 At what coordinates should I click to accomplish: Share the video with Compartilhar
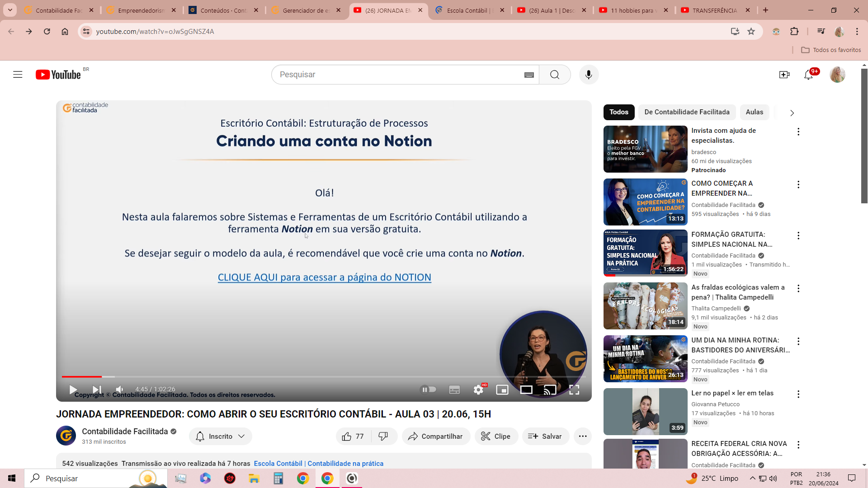click(436, 436)
